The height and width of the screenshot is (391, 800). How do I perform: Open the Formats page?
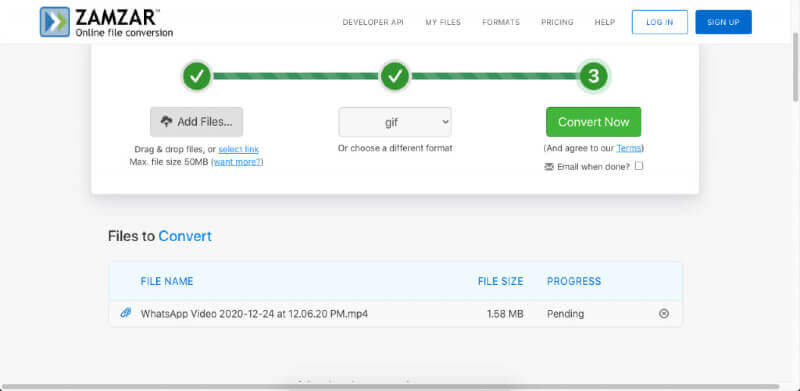(x=501, y=22)
